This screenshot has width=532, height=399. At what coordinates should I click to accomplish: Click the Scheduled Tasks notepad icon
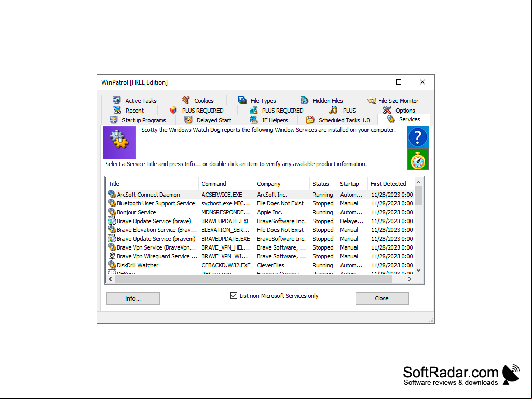point(310,120)
